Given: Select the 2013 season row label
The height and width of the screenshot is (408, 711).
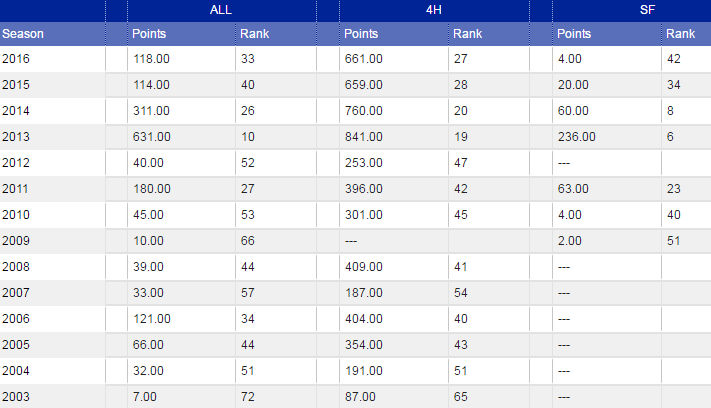Looking at the screenshot, I should point(17,137).
